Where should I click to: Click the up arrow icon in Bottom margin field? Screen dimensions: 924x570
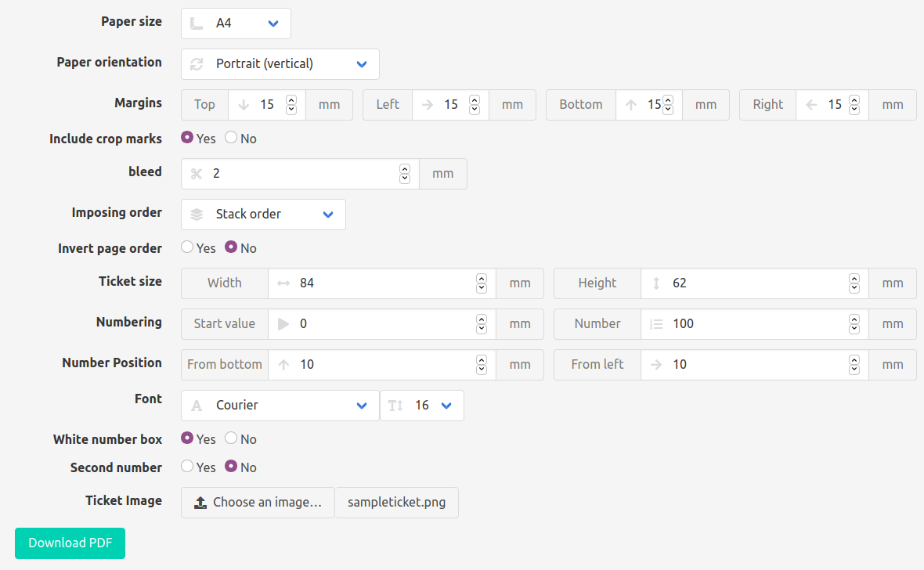tap(631, 105)
